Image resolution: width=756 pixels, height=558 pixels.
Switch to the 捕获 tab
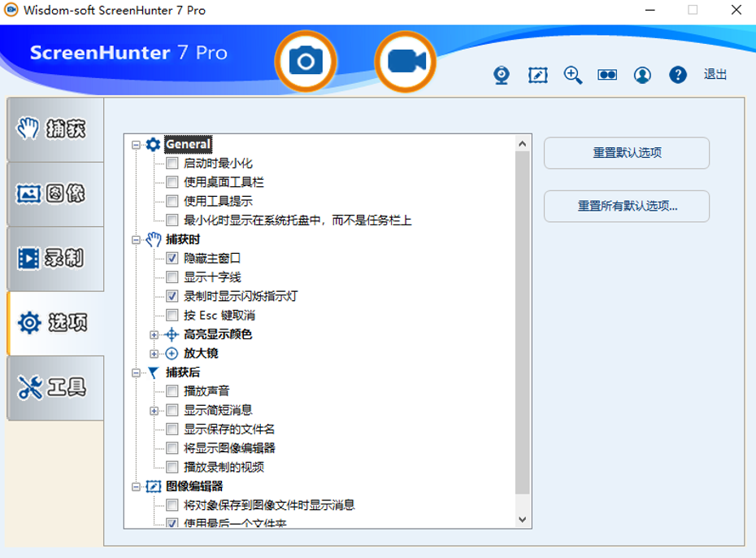pyautogui.click(x=55, y=129)
